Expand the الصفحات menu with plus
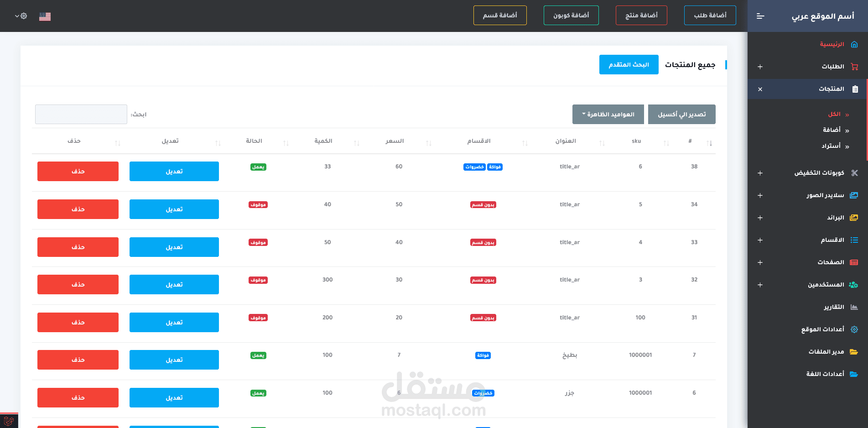Viewport: 868px width, 428px height. [760, 262]
